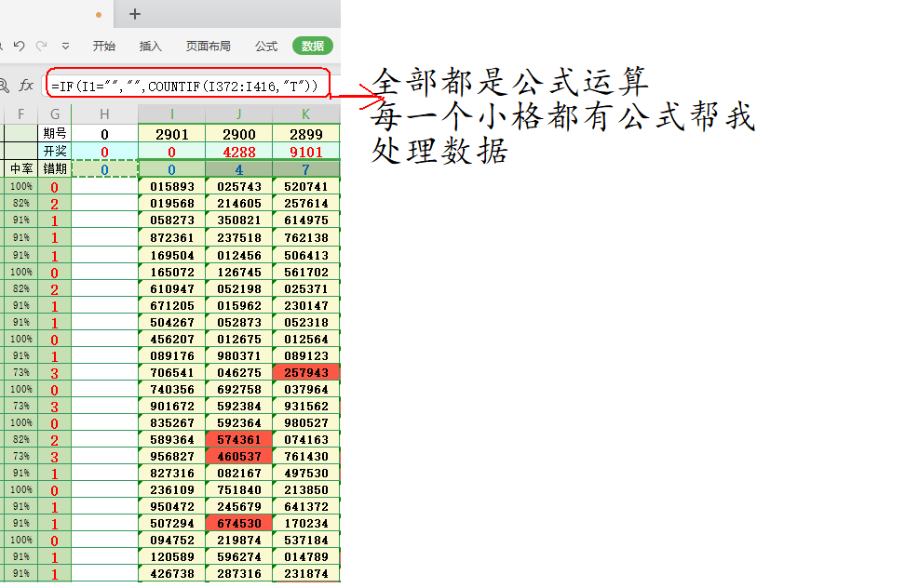Select the 数据 ribbon tab

(x=313, y=47)
